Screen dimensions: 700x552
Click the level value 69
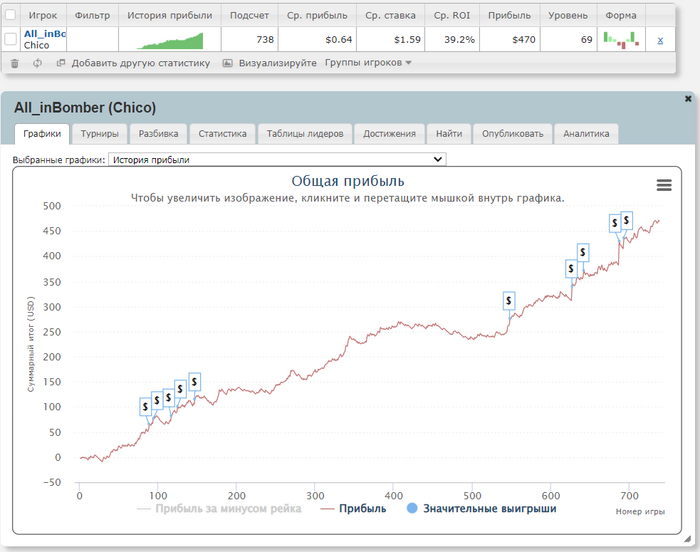(587, 39)
